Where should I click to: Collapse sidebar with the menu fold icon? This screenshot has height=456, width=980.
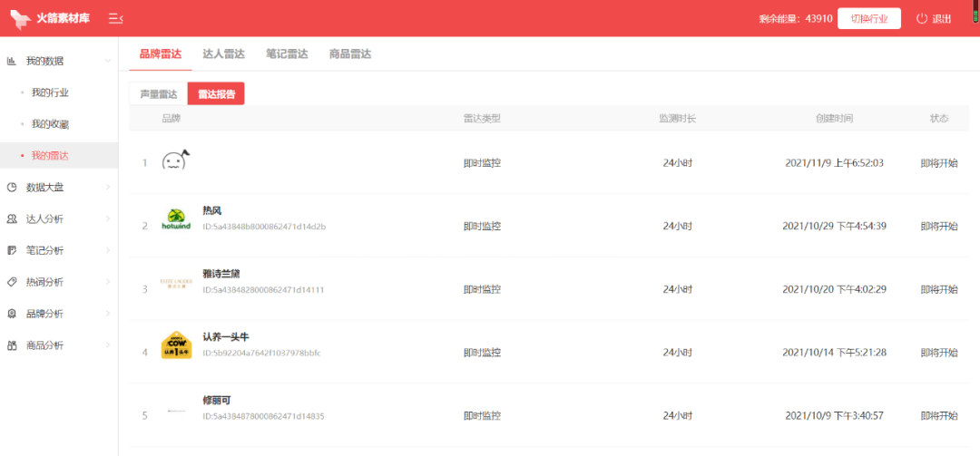click(x=115, y=18)
